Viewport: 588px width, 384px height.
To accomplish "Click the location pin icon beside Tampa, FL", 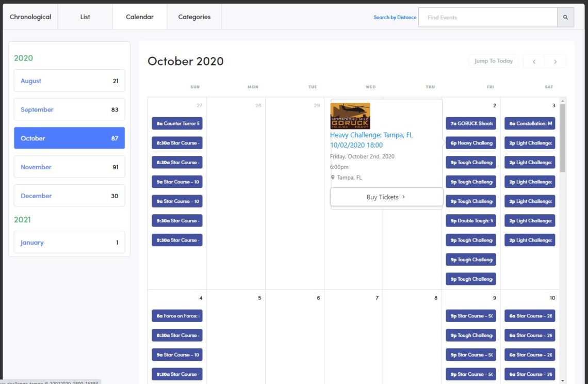I will (x=333, y=178).
